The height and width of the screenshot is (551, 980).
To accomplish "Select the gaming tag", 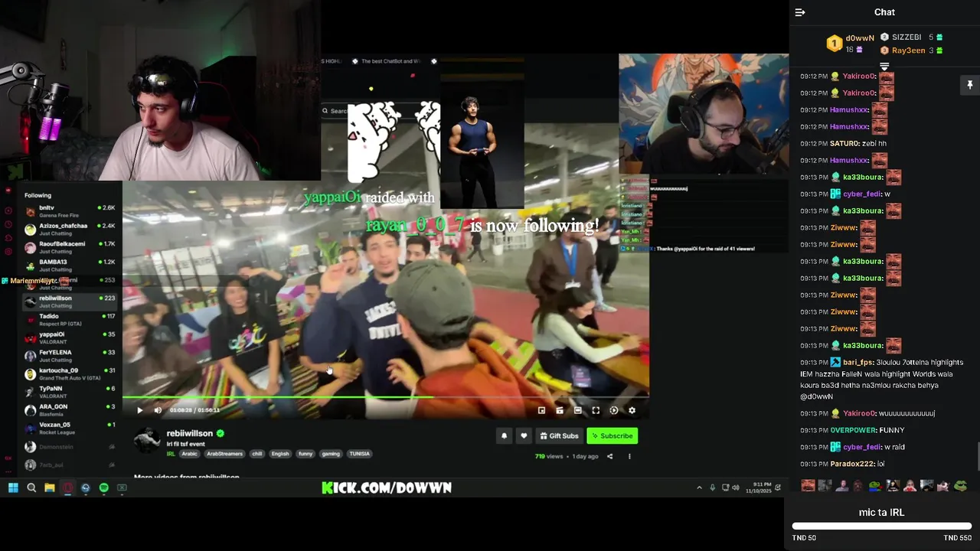I will click(x=331, y=454).
